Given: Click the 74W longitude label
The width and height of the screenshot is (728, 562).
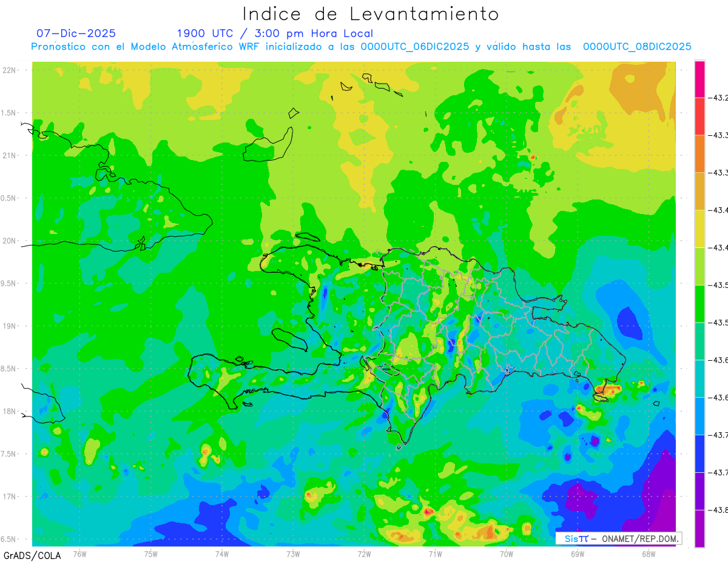Looking at the screenshot, I should (x=222, y=554).
